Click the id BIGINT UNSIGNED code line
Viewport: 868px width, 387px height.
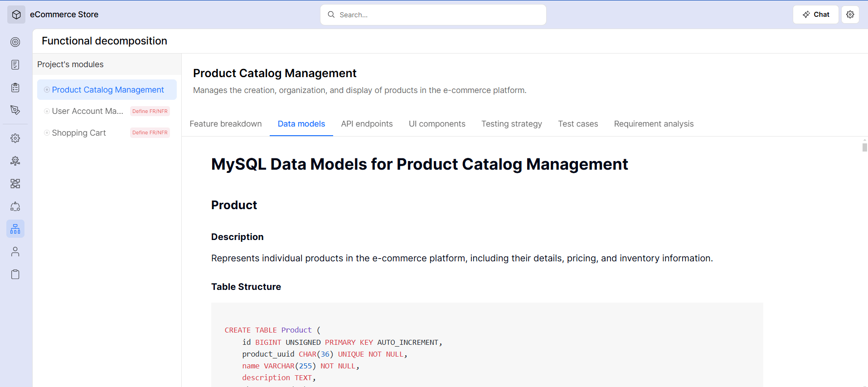[342, 343]
